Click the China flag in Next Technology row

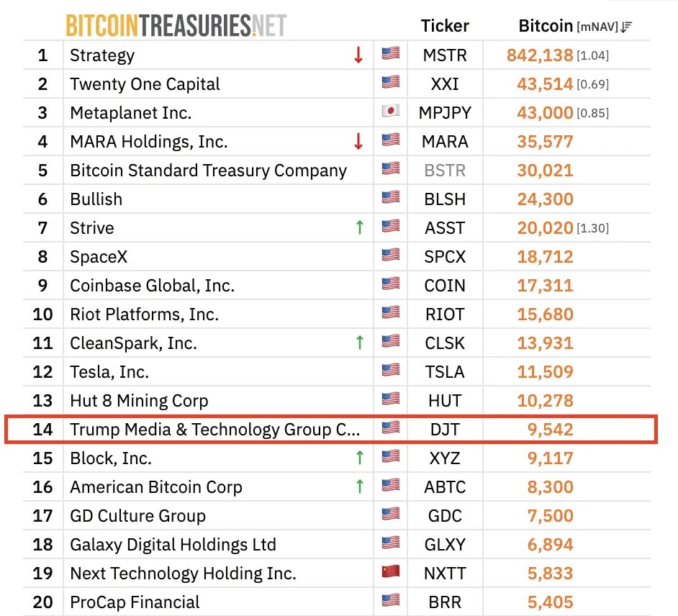point(390,571)
